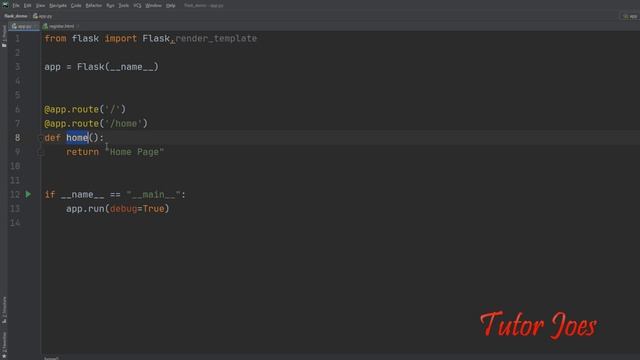The height and width of the screenshot is (360, 640).
Task: Click the 'return' keyword on line 9
Action: pyautogui.click(x=82, y=152)
